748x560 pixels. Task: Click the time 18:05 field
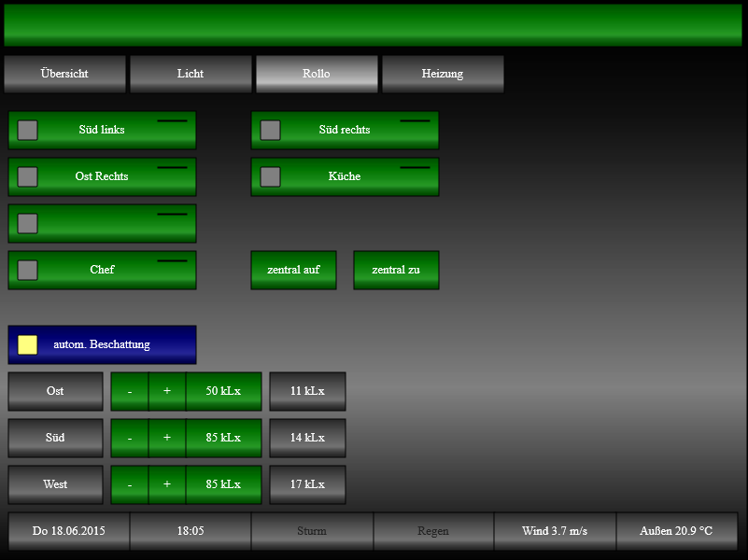pyautogui.click(x=191, y=531)
